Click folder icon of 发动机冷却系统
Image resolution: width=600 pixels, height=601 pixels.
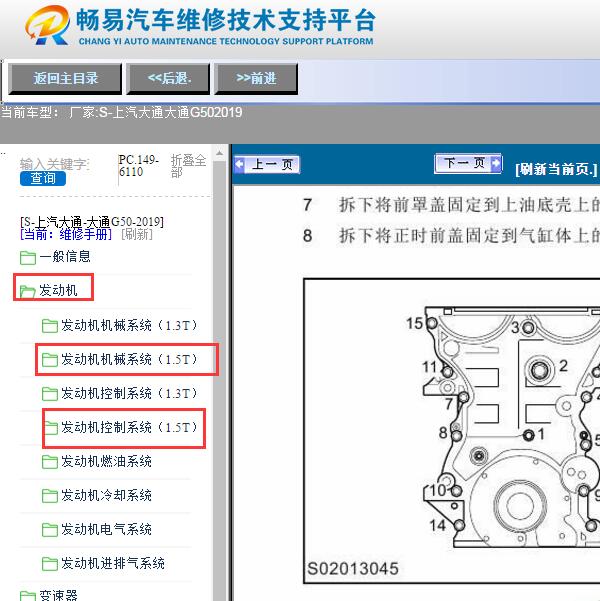pos(50,496)
